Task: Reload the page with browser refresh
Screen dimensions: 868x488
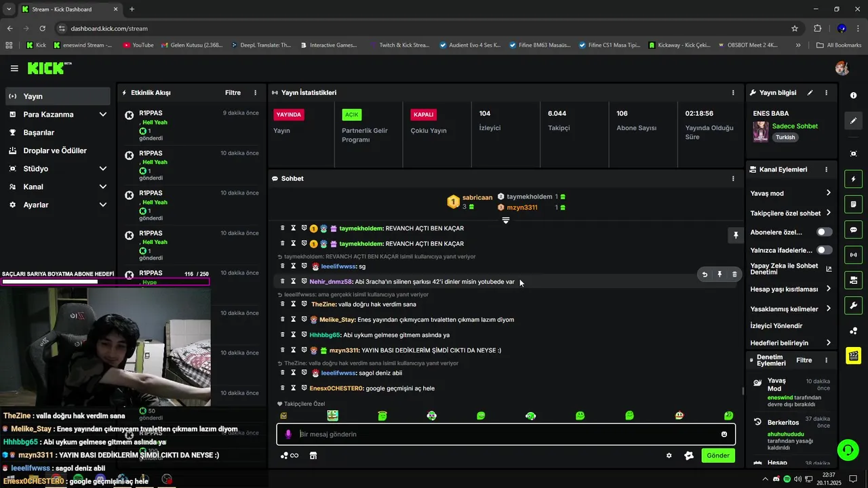Action: click(x=42, y=28)
